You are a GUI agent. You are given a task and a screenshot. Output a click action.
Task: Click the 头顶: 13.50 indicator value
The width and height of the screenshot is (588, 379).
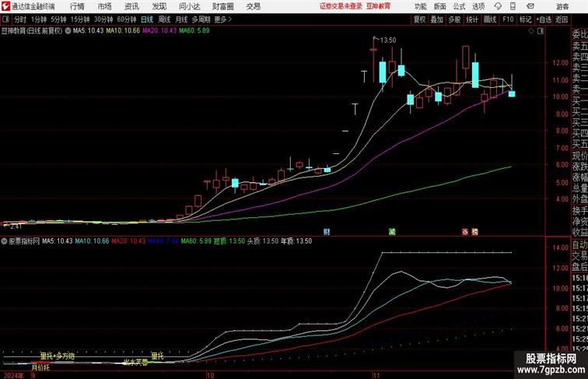click(x=263, y=241)
